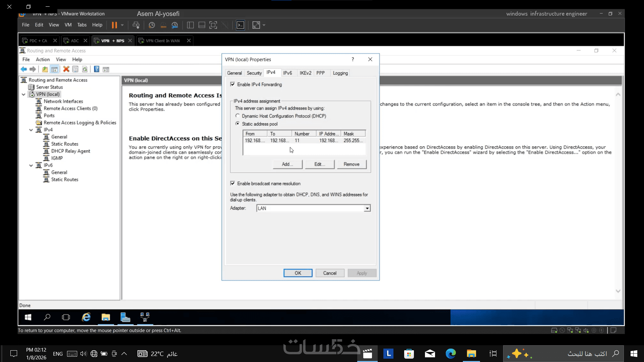This screenshot has height=362, width=644.
Task: Open the Adapter LAN dropdown
Action: 367,208
